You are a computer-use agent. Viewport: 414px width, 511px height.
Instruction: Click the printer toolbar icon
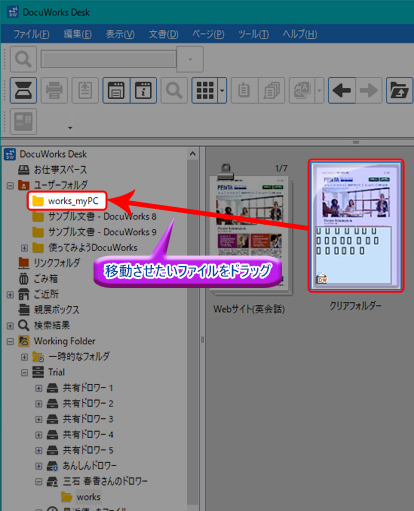[x=54, y=90]
